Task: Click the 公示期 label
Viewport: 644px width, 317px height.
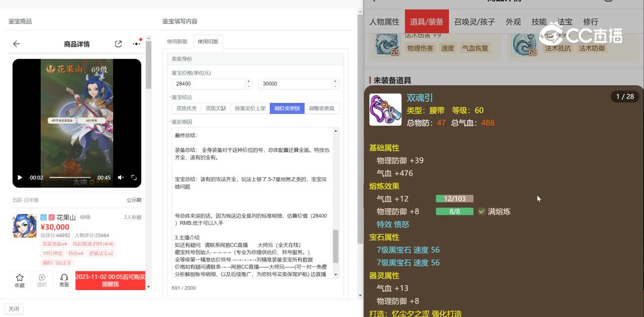Action: 134,200
